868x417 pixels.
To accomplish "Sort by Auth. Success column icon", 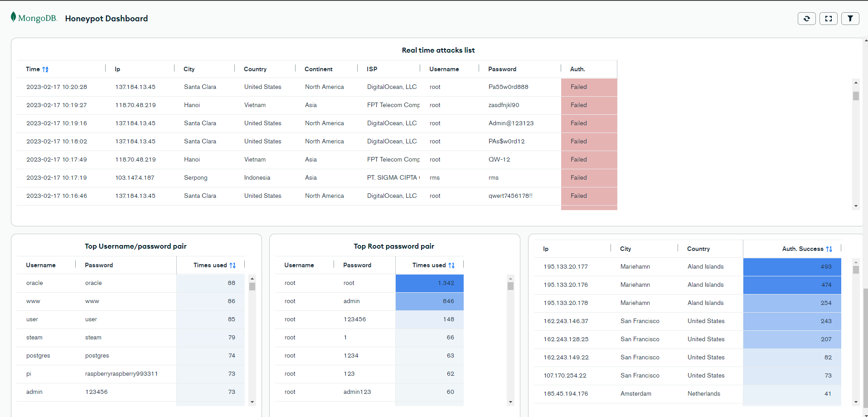I will (x=829, y=249).
